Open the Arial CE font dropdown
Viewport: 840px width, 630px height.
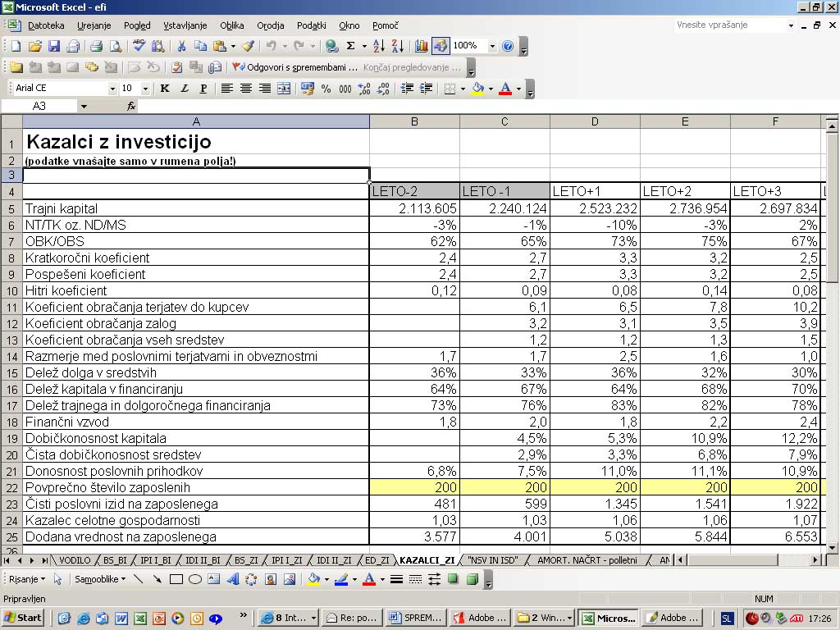point(112,89)
